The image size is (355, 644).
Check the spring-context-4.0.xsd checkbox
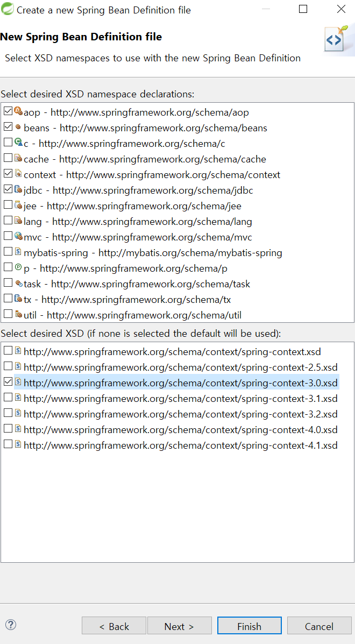8,429
